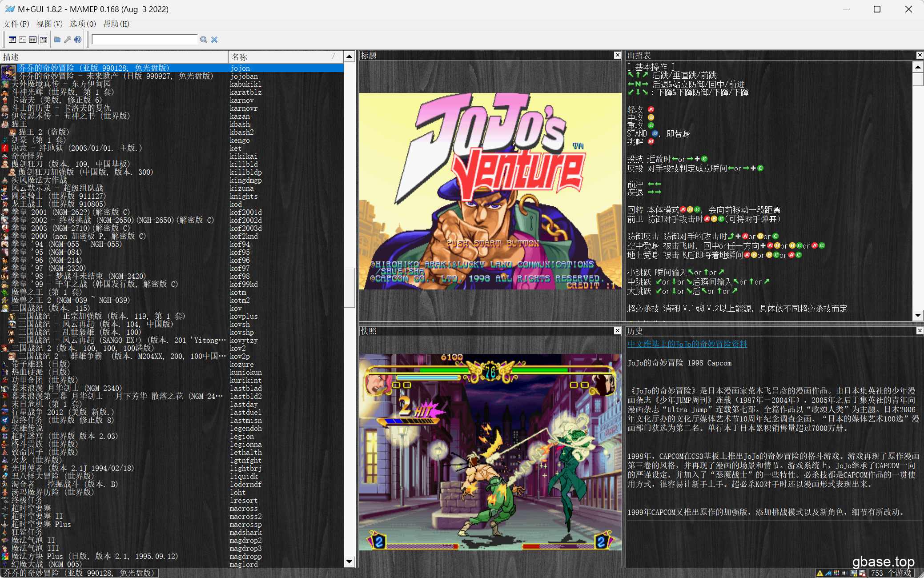Close the 标题 panel
924x578 pixels.
[617, 55]
